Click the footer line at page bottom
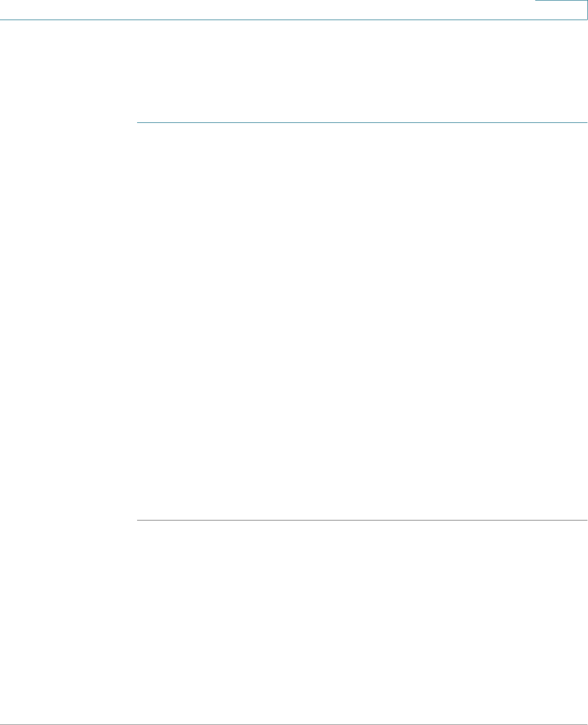588x725 pixels. 294,724
